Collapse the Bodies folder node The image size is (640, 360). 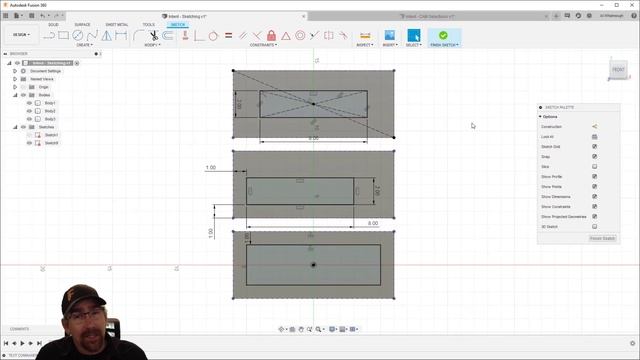click(x=15, y=95)
